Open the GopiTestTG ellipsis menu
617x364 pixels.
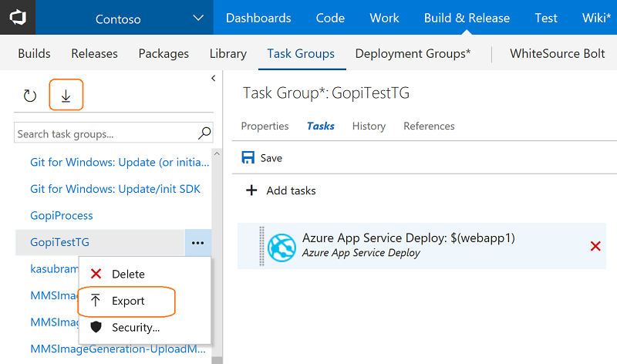pyautogui.click(x=197, y=243)
